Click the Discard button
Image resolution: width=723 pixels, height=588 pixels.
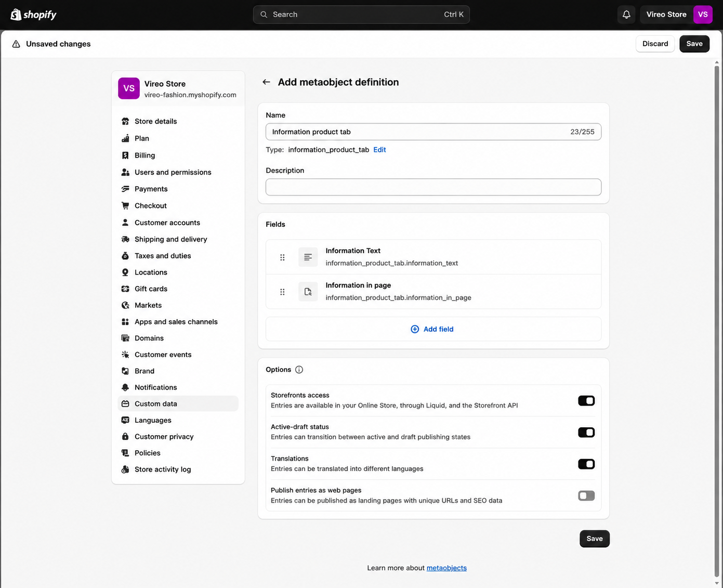655,44
